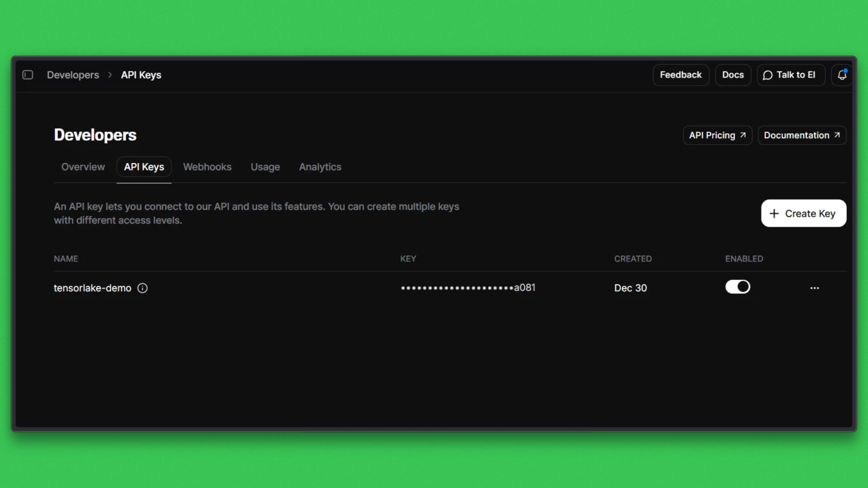The image size is (868, 488).
Task: Toggle the sidebar panel icon
Action: point(28,75)
